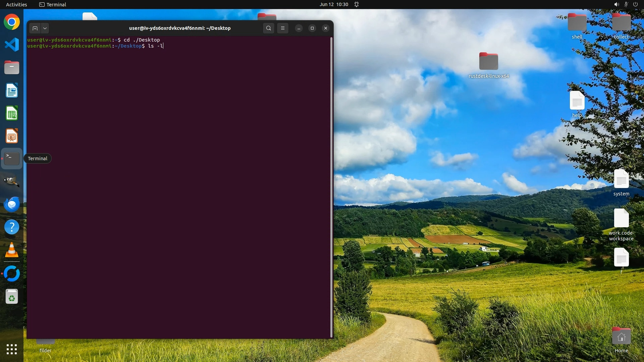
Task: Open the Files manager in dock
Action: [12, 68]
